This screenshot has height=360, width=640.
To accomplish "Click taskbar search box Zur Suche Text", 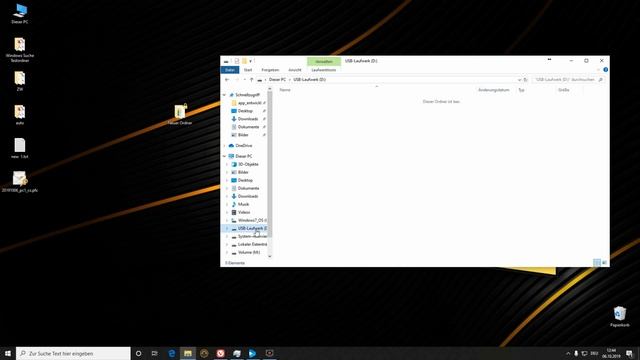I will click(73, 353).
